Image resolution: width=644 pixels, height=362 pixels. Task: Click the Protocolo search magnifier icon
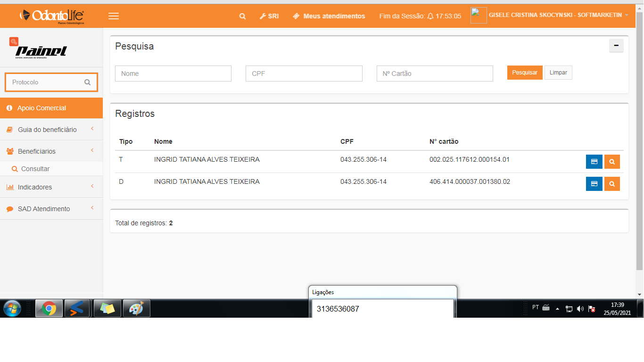[87, 82]
